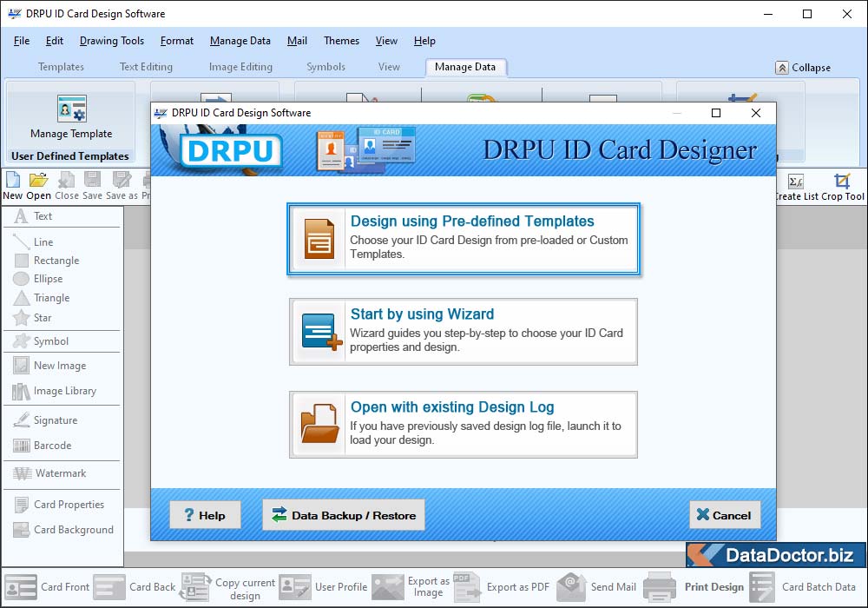Cancel the startup dialog
The image size is (868, 608).
tap(725, 515)
